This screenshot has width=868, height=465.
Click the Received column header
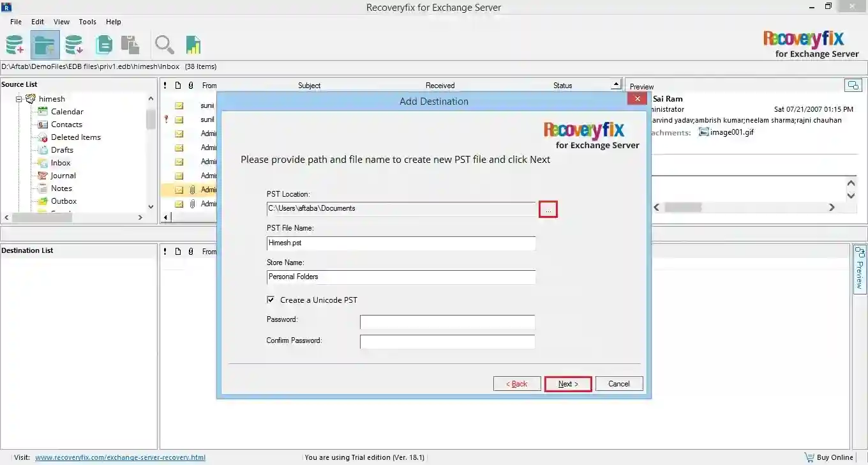[440, 85]
